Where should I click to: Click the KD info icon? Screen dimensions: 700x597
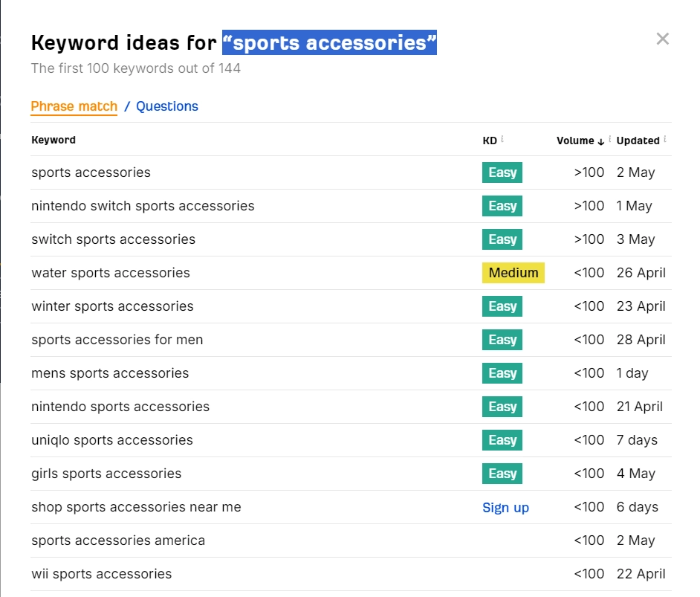[x=502, y=139]
